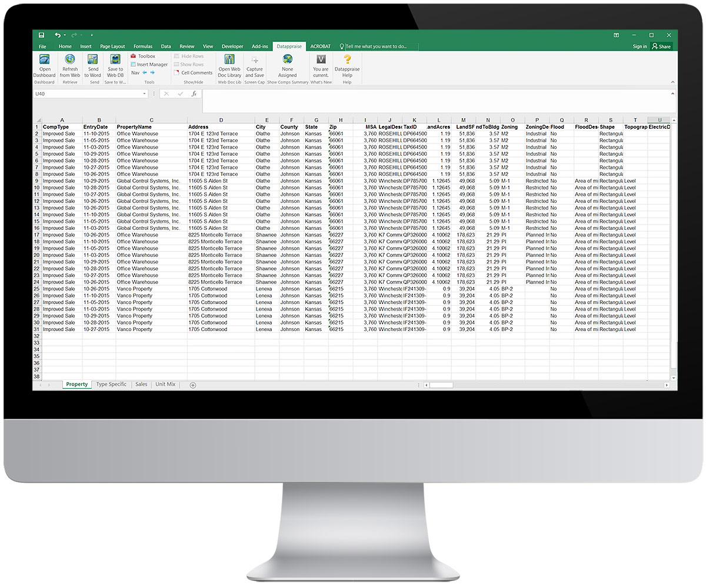Collapse the ribbon with the chevron

point(673,83)
